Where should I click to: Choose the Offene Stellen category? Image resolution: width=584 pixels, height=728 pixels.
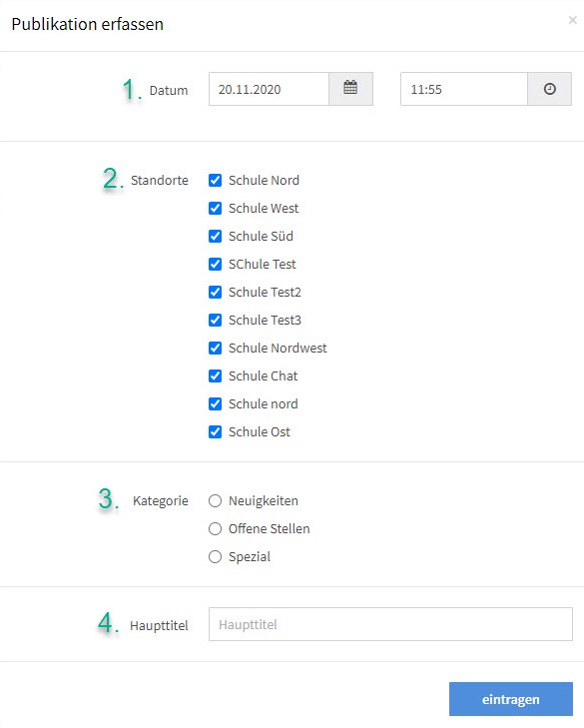coord(215,529)
